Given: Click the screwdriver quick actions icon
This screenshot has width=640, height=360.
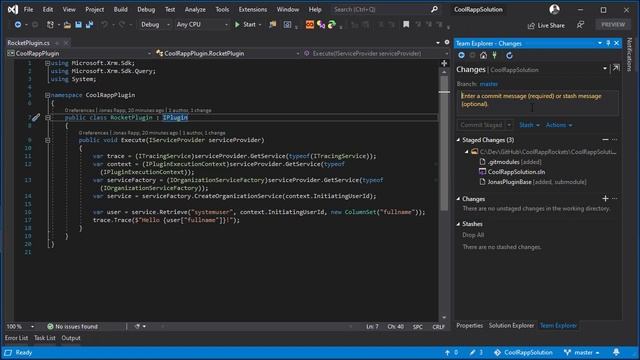Looking at the screenshot, I should click(x=36, y=118).
